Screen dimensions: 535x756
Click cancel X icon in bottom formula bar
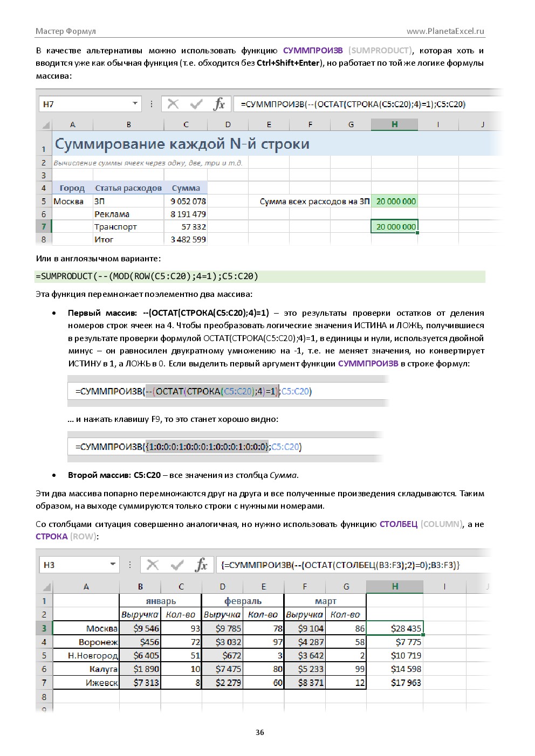153,565
